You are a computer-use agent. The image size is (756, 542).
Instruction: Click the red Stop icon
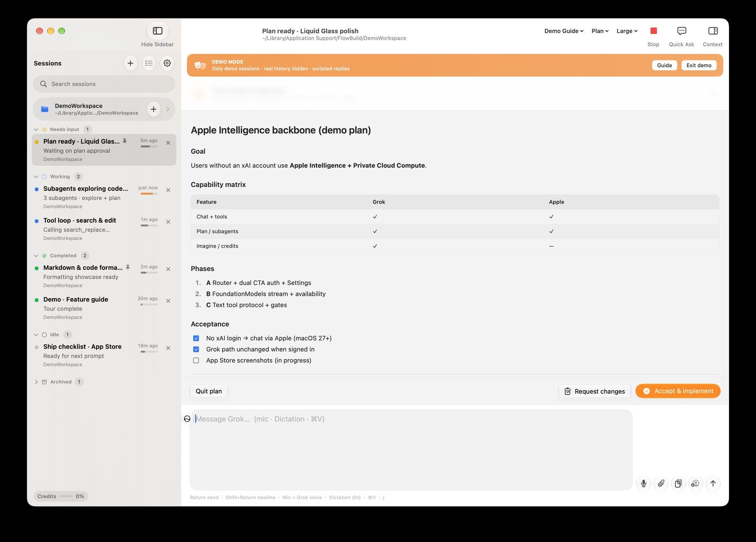pos(653,31)
